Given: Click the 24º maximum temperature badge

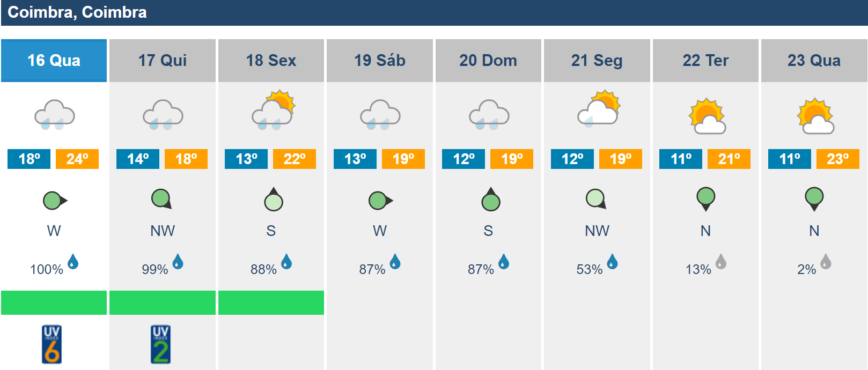Looking at the screenshot, I should [x=77, y=159].
